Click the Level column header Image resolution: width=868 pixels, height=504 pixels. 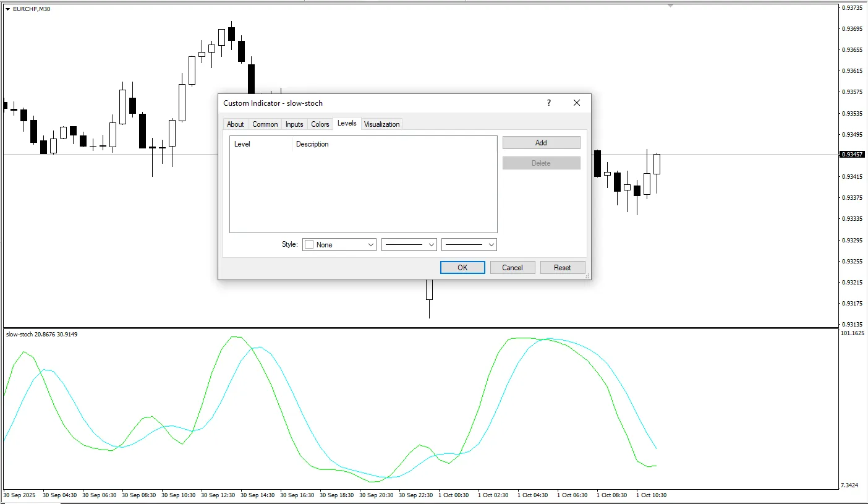point(242,144)
